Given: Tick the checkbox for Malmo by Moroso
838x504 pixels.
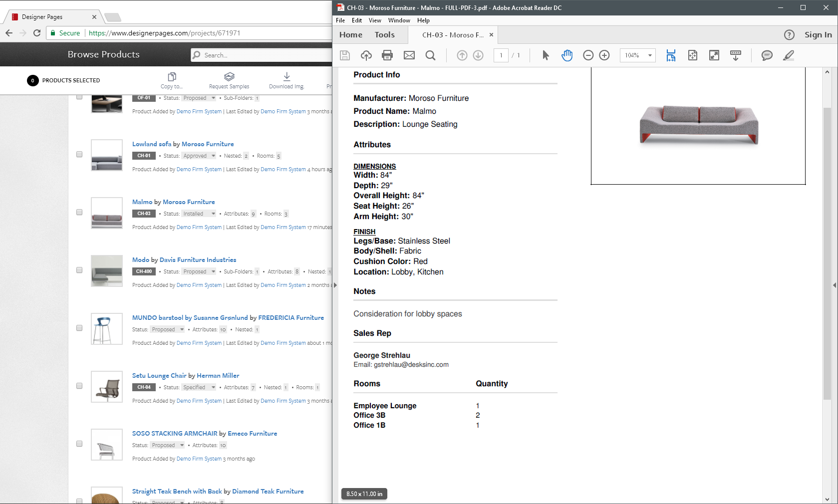Looking at the screenshot, I should (79, 212).
